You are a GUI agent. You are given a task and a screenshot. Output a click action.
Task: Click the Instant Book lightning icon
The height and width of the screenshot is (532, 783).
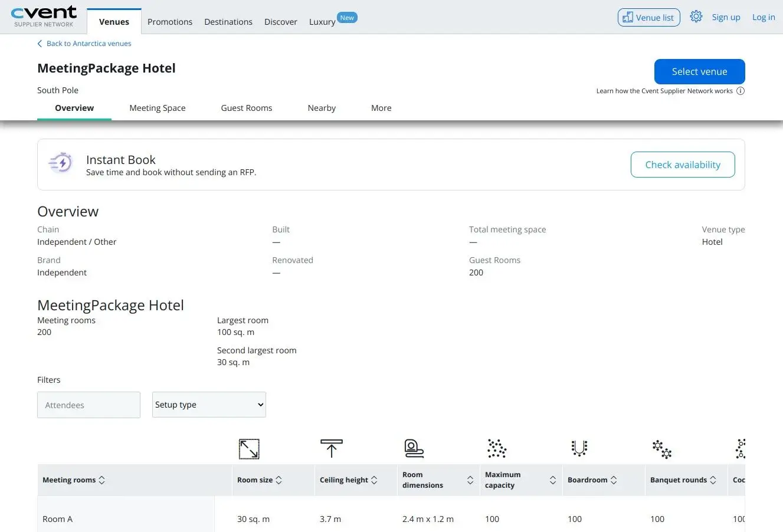(60, 163)
